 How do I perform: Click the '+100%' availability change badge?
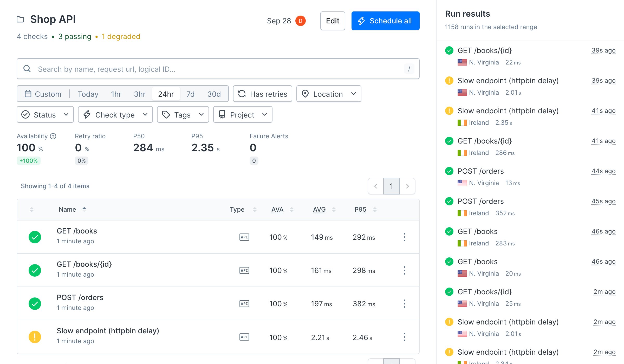(29, 161)
